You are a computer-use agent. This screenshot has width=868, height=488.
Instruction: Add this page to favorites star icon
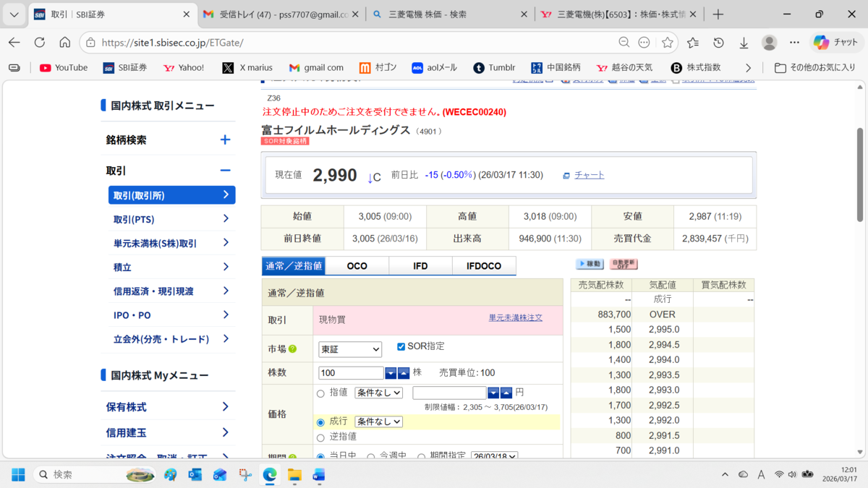[x=668, y=43]
